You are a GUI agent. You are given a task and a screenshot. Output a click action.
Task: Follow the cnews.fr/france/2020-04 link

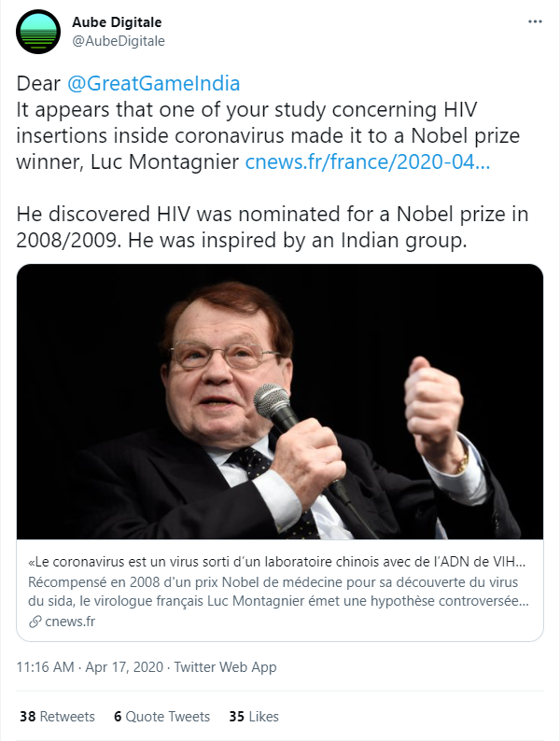click(x=368, y=162)
